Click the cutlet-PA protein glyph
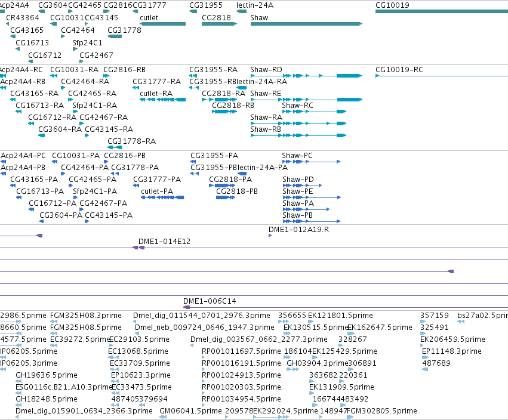Screen dimensions: 508x420 162,197
